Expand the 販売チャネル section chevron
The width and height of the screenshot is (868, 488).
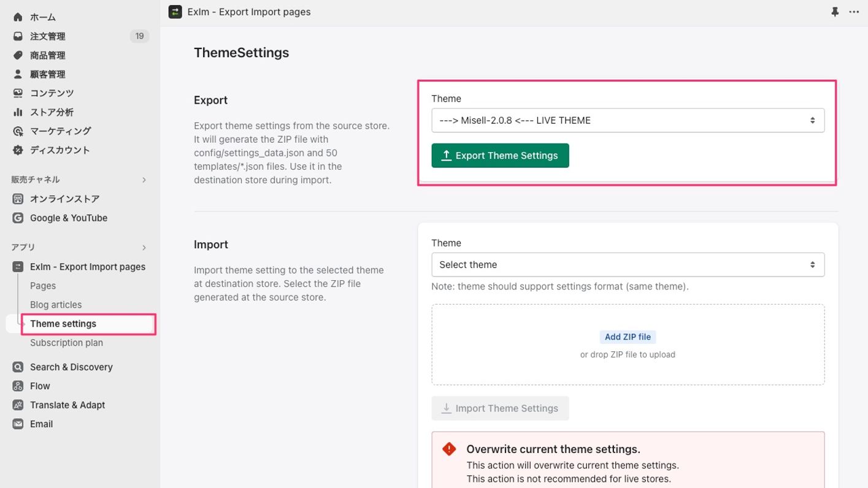tap(144, 180)
